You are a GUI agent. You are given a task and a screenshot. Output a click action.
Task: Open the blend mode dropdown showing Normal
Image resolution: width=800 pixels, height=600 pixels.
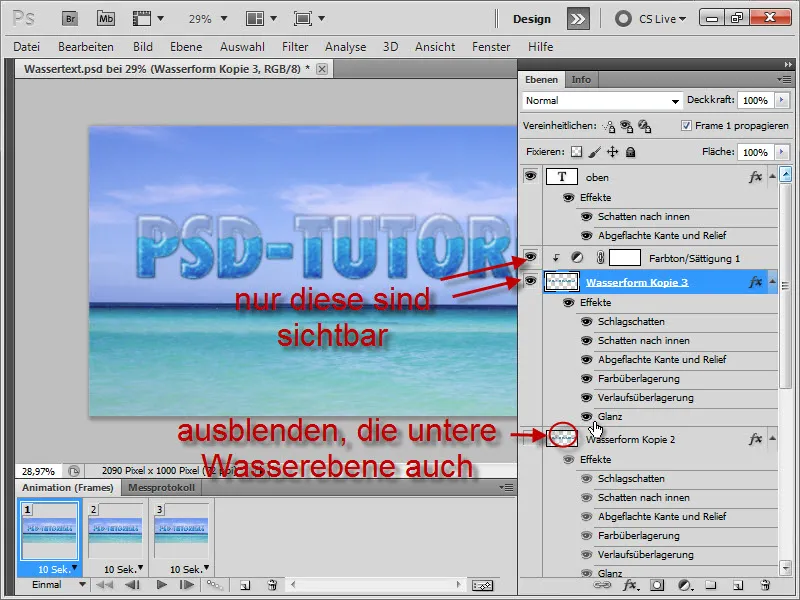[603, 101]
